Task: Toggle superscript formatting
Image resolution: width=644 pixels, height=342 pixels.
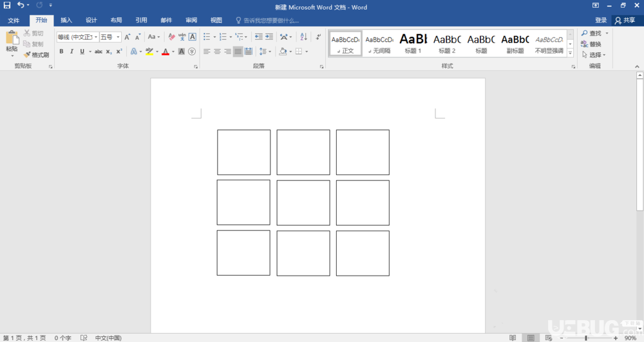Action: pos(119,52)
